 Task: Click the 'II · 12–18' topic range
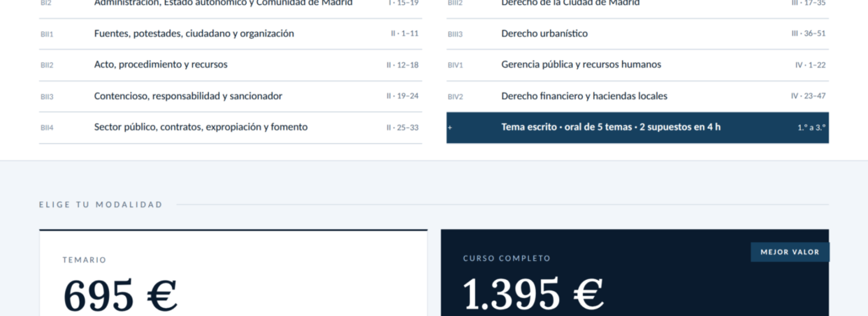coord(402,65)
